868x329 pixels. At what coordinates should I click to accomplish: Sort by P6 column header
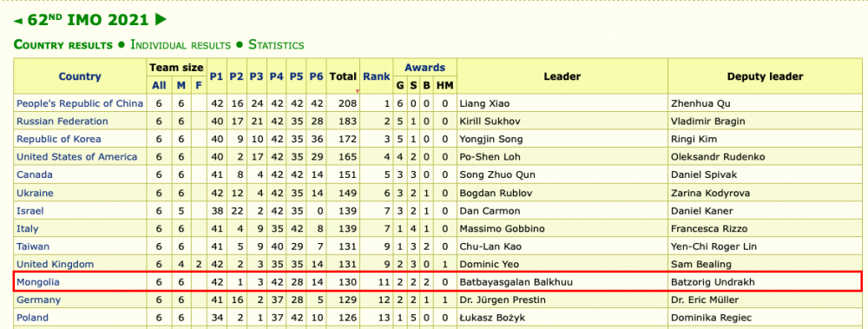[x=316, y=76]
